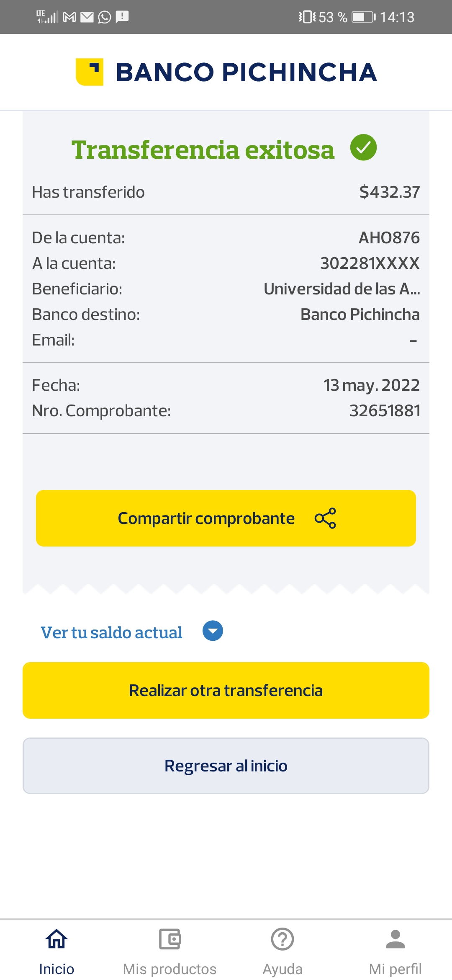Open the Mis productos wallet icon

[x=169, y=939]
